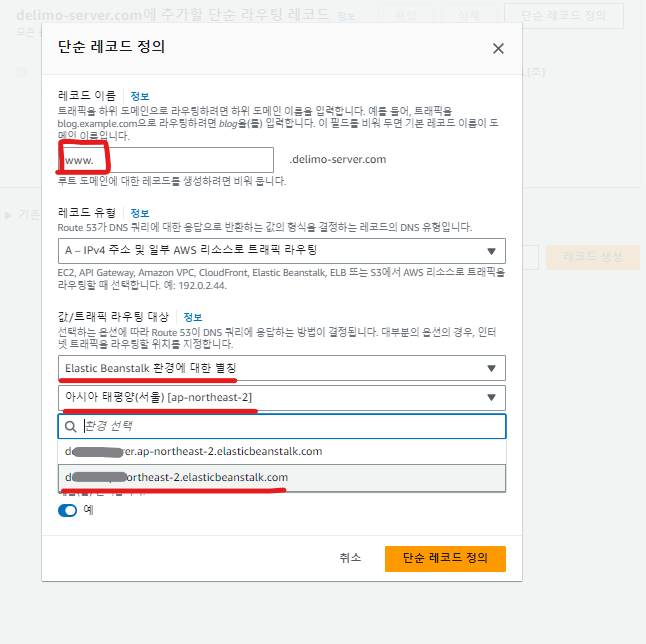Close the simple record dialog with X
Image resolution: width=646 pixels, height=644 pixels.
click(x=498, y=49)
